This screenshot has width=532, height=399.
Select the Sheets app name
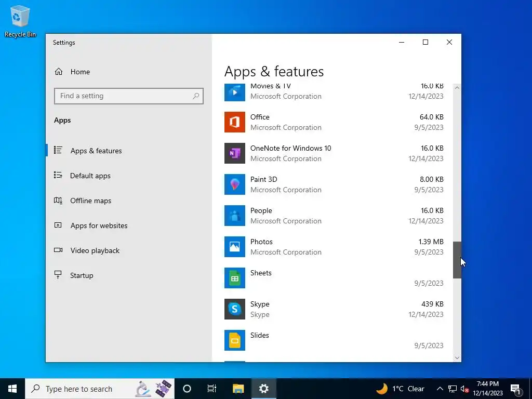[x=261, y=273]
